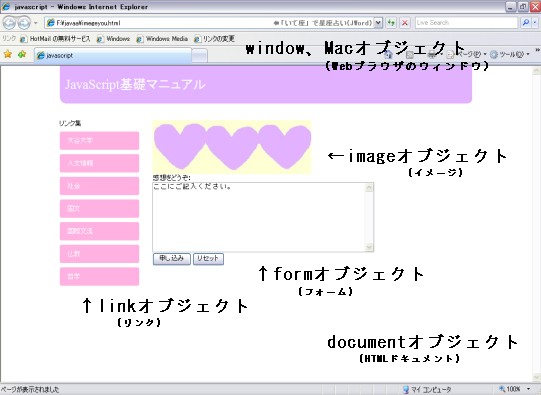Open the HotMail links bar shortcut
Viewport: 541px width, 395px height.
[x=56, y=39]
